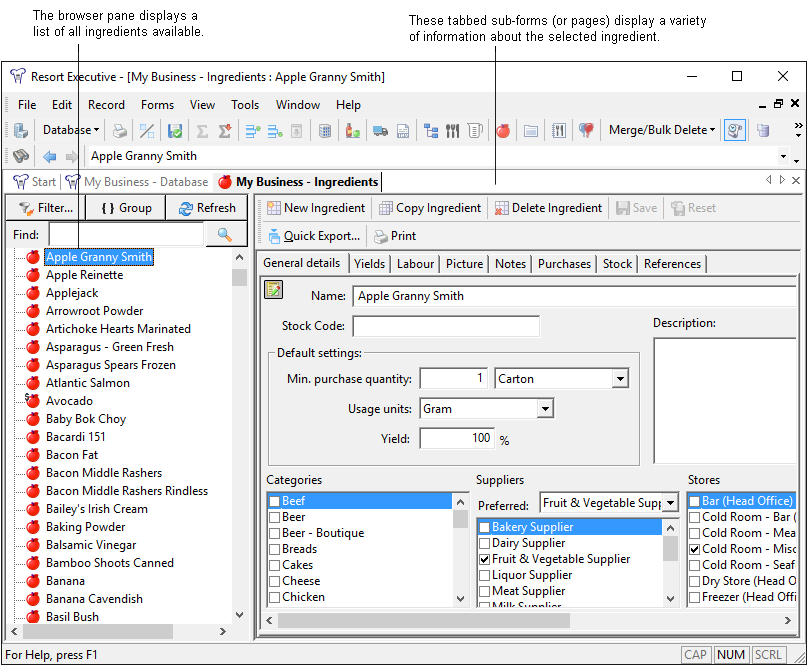Click the database cylinders icon at toolbar end
The width and height of the screenshot is (808, 666).
click(x=763, y=130)
